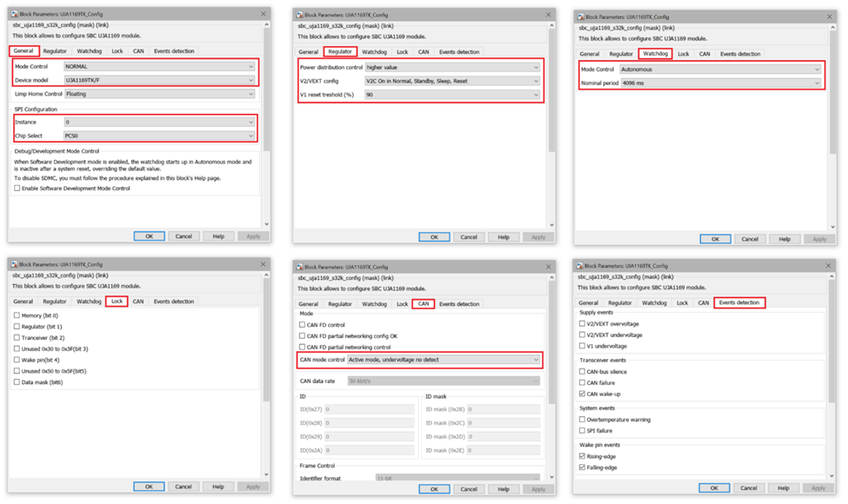Select highlighted CAN tab in CAN dialog
This screenshot has width=848, height=504.
point(424,304)
